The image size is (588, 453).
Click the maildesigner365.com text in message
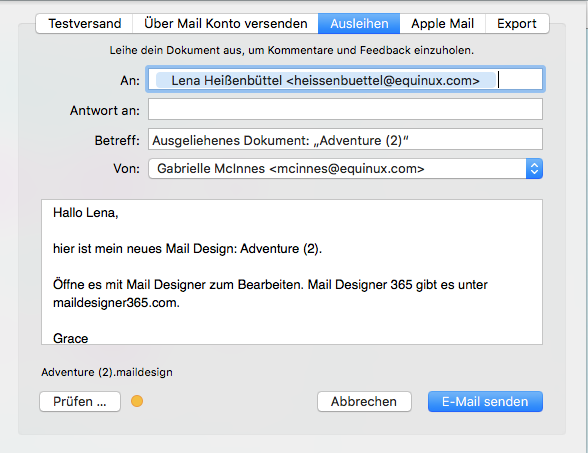[116, 303]
